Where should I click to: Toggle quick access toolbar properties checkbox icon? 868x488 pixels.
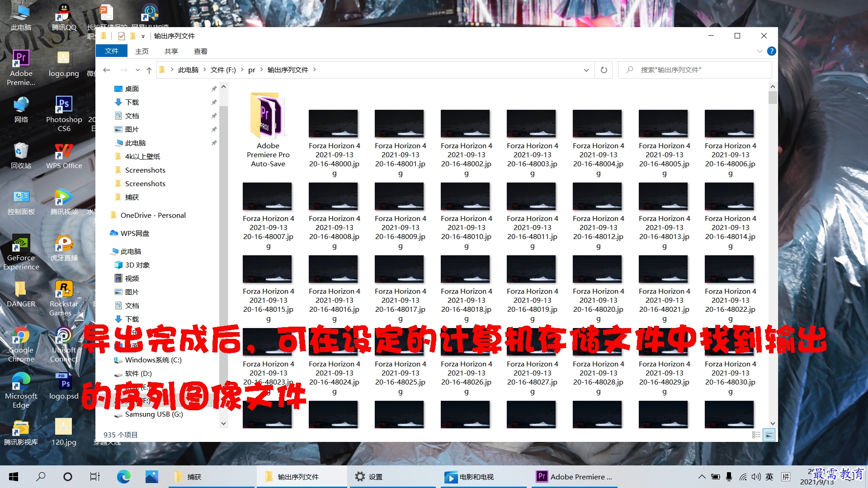[x=122, y=36]
